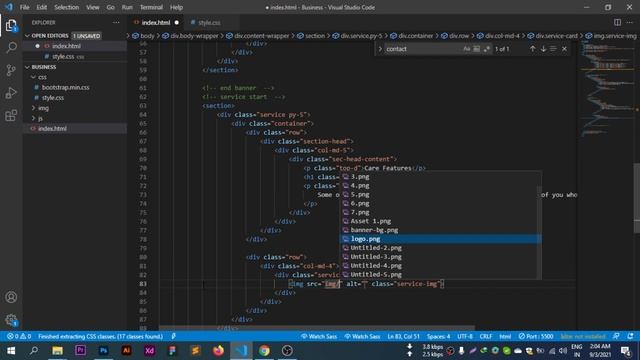Viewport: 640px width, 360px height.
Task: Toggle Use Regular Expression in find widget
Action: [x=486, y=49]
